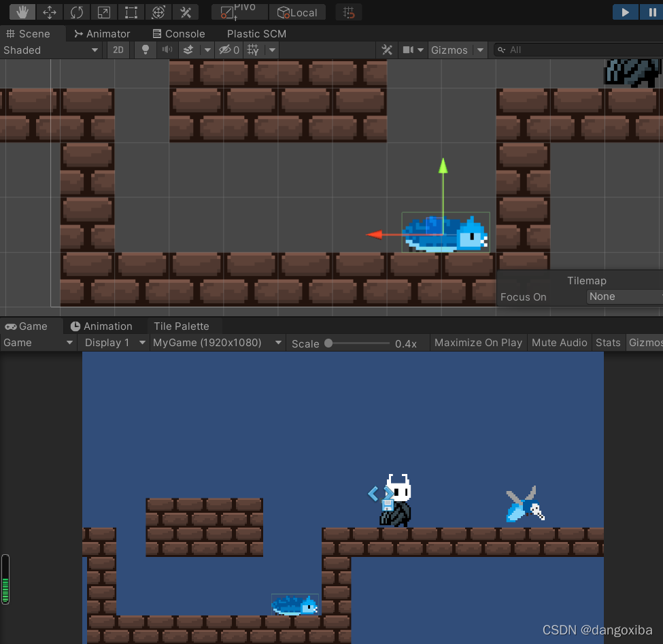663x644 pixels.
Task: Open the Tile Palette tab
Action: click(x=182, y=326)
